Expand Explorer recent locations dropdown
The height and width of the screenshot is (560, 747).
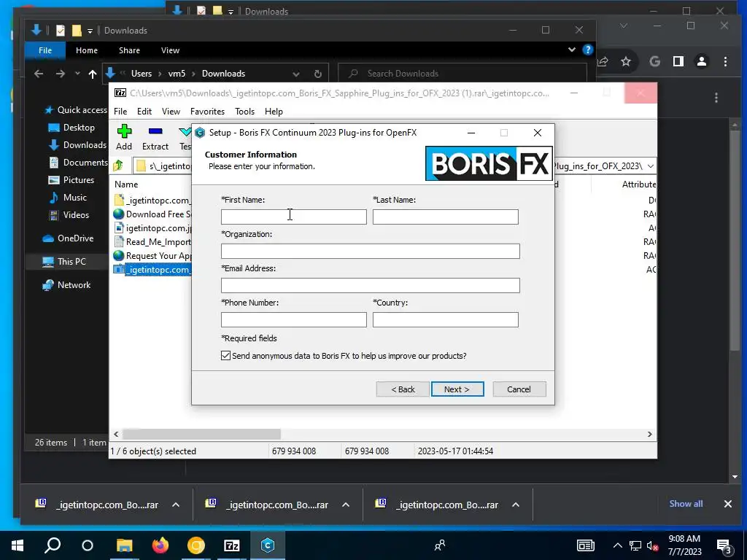77,74
